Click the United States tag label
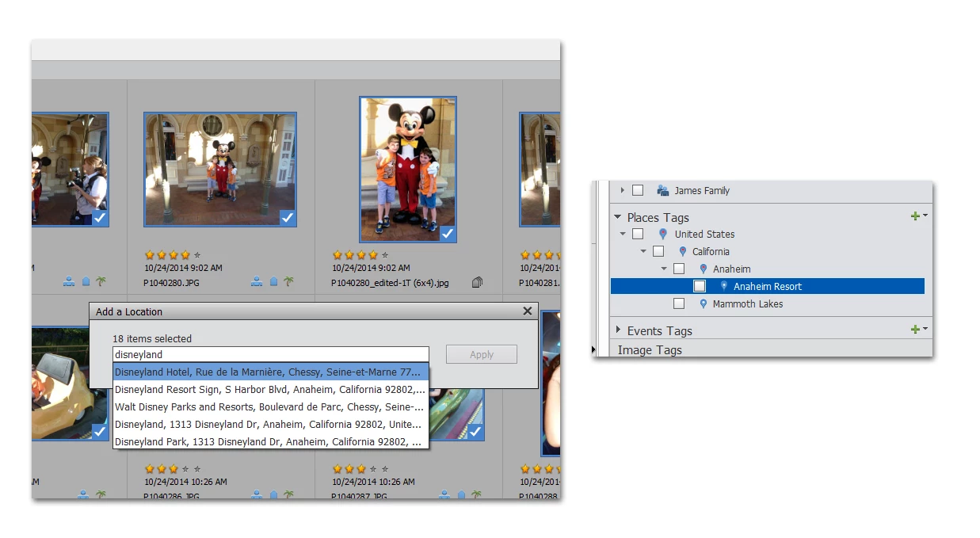The width and height of the screenshot is (980, 538). [704, 235]
